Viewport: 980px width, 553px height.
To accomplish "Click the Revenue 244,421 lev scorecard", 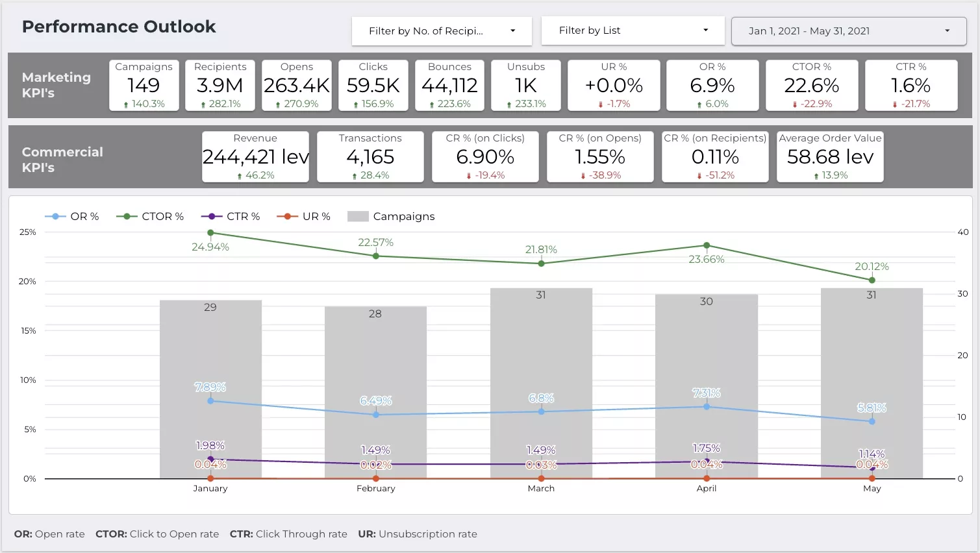I will (255, 156).
